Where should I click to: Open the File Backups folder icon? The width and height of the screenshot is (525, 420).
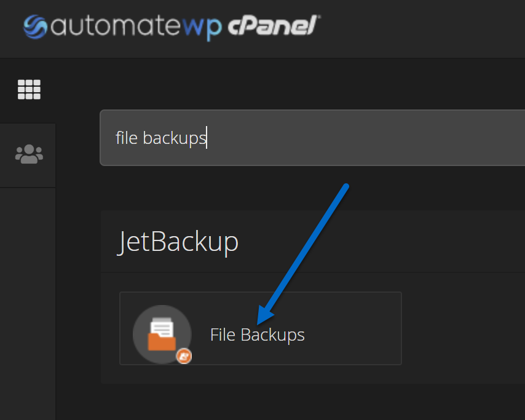point(162,334)
